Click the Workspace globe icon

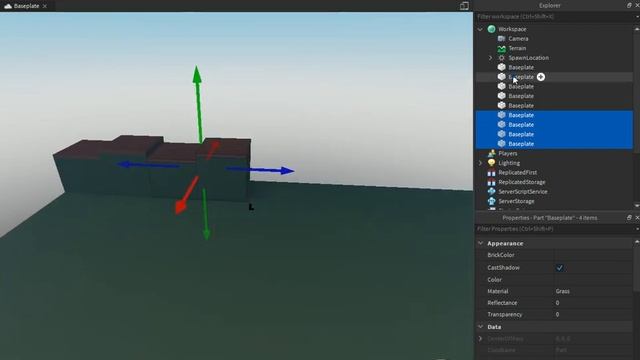point(491,29)
